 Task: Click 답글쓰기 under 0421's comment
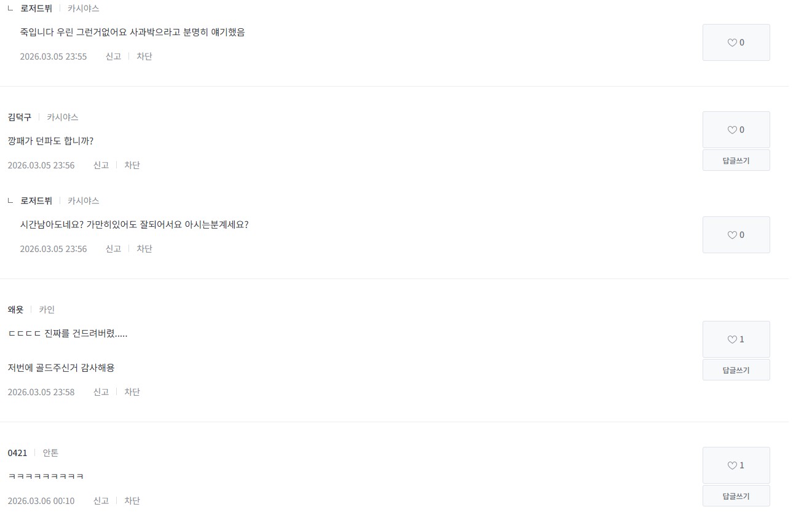pyautogui.click(x=736, y=496)
